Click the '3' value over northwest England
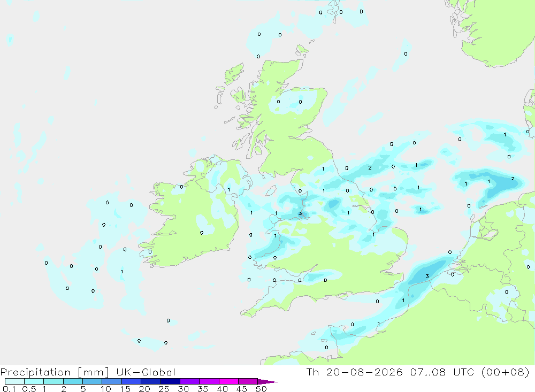 pos(300,213)
